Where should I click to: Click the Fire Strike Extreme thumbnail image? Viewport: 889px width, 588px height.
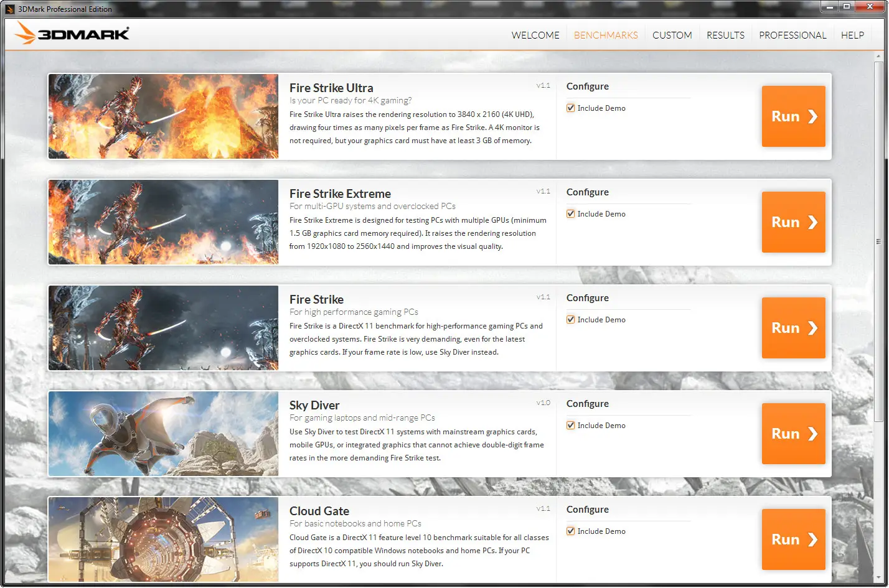(x=163, y=222)
